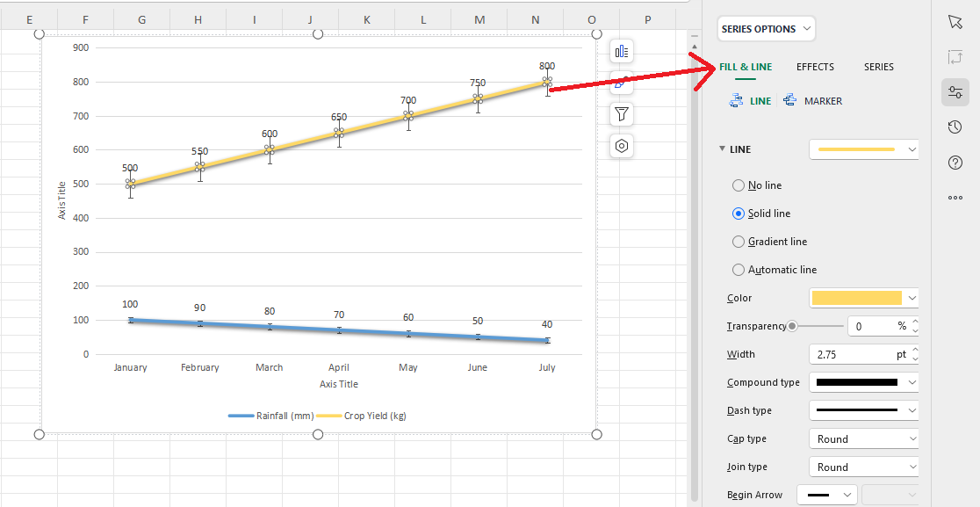Enable Gradient line for the series

738,241
